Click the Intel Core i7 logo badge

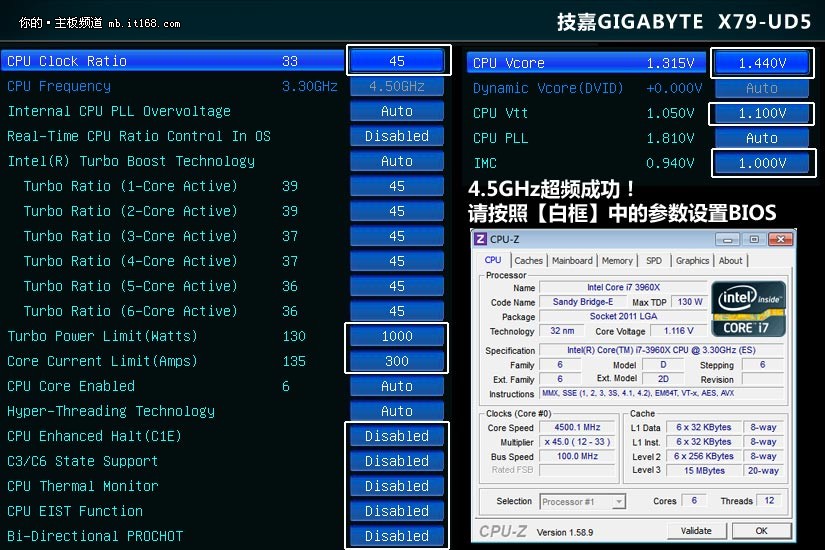(x=747, y=308)
